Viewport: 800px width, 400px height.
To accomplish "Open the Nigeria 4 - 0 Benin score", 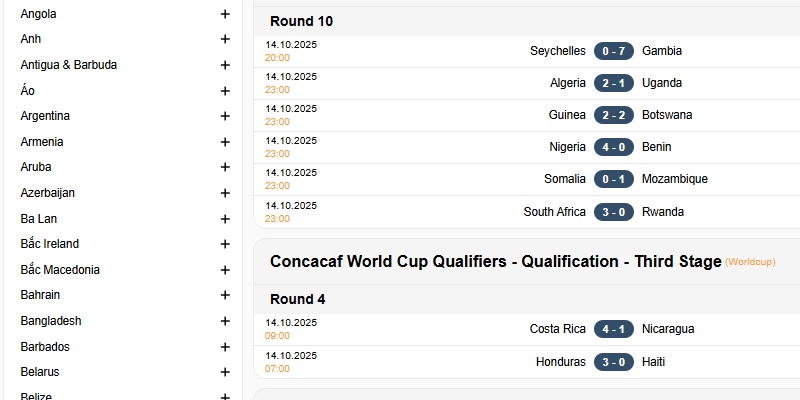I will coord(614,147).
